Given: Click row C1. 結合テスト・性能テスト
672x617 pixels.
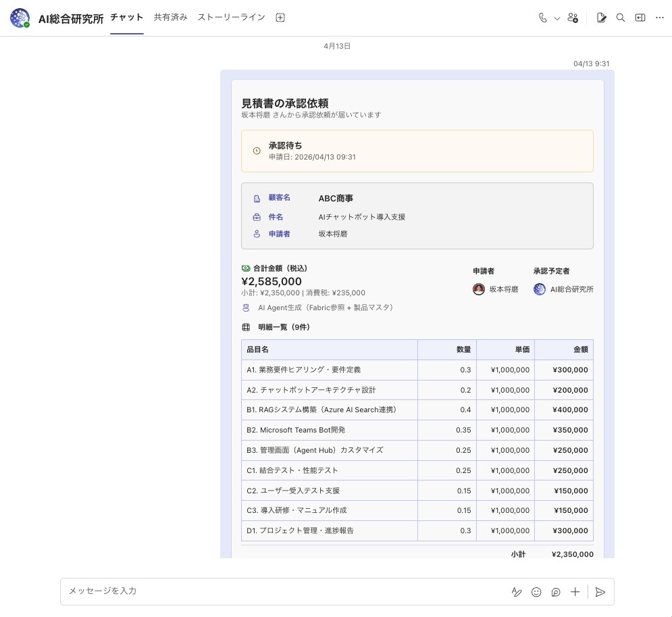Looking at the screenshot, I should [417, 470].
